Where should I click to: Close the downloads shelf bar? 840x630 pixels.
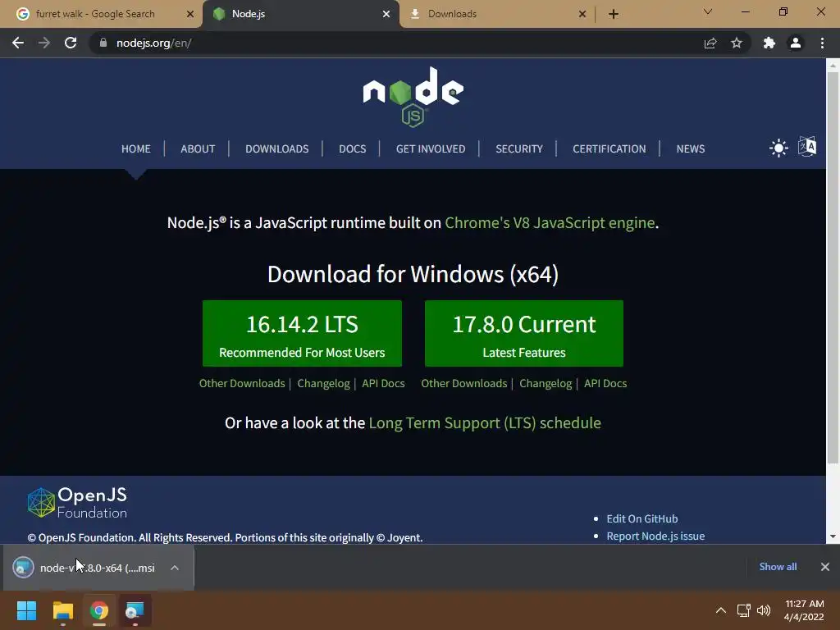pos(825,567)
